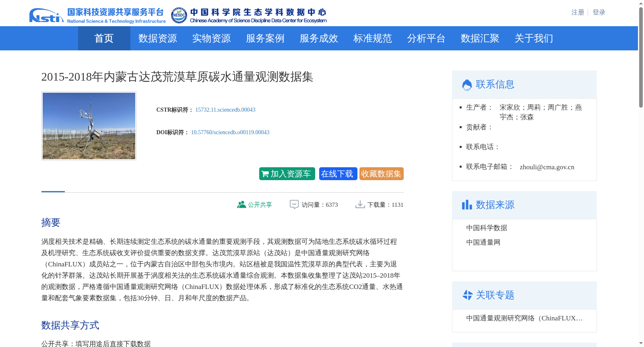Click the 联系电子邮箱 label

tap(490, 167)
